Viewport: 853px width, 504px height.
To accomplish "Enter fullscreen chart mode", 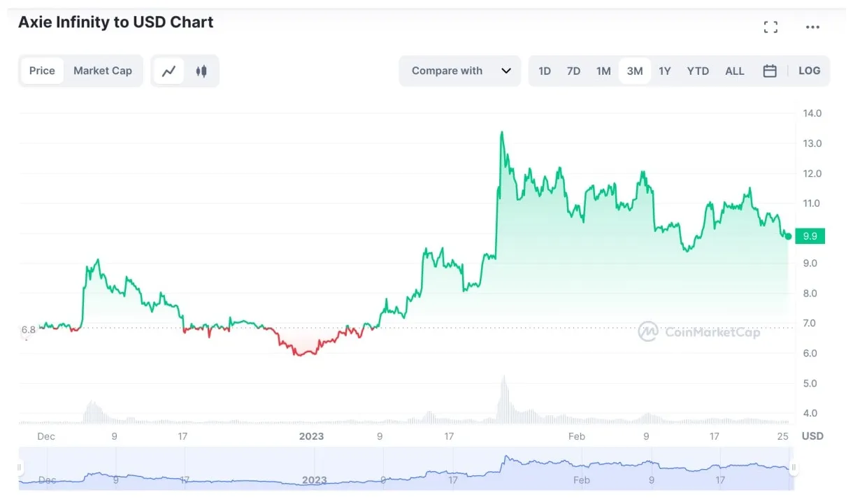I will point(770,27).
